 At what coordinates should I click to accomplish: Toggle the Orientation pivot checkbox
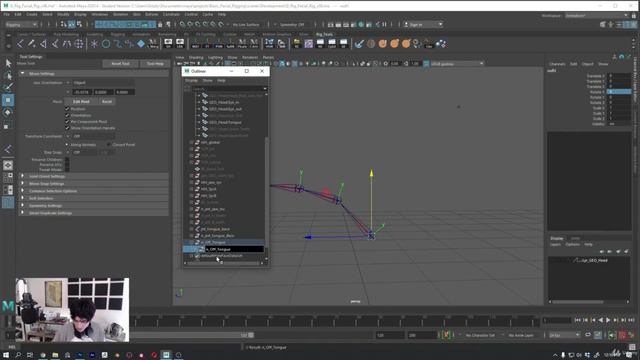[67, 115]
